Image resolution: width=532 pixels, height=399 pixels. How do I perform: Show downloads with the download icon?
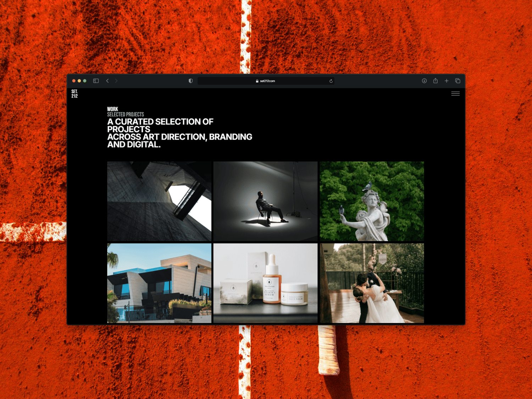coord(424,81)
